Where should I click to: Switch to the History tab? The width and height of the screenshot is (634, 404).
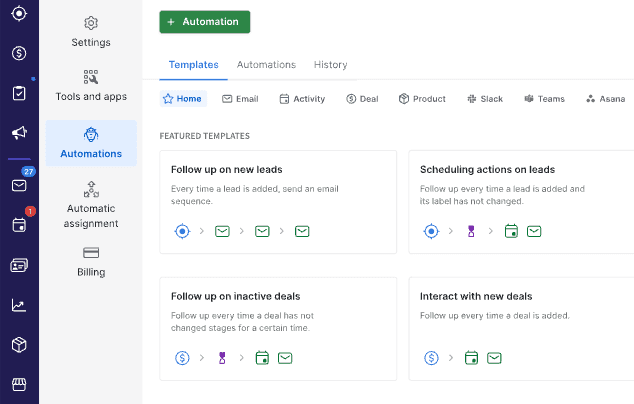(x=330, y=65)
